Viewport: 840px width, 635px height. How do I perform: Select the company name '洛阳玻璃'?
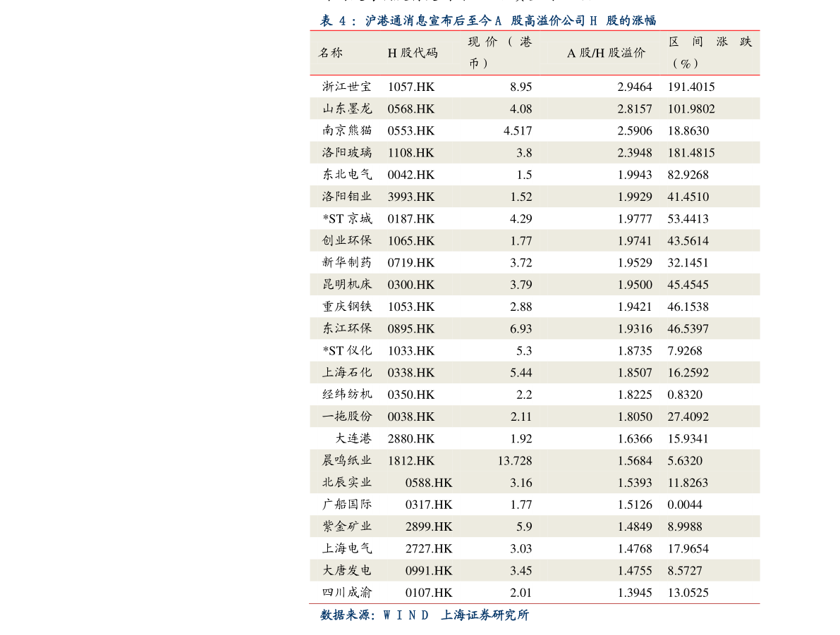point(346,153)
